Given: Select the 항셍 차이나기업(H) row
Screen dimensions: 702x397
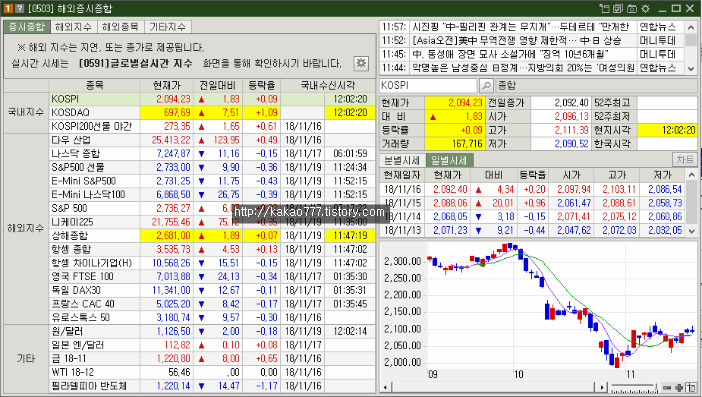Looking at the screenshot, I should pos(212,263).
